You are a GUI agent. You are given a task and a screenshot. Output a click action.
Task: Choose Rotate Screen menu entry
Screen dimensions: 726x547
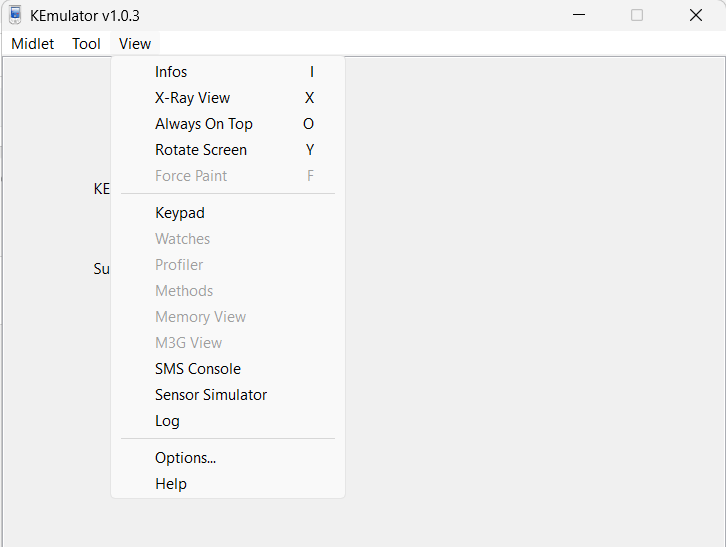pyautogui.click(x=200, y=150)
